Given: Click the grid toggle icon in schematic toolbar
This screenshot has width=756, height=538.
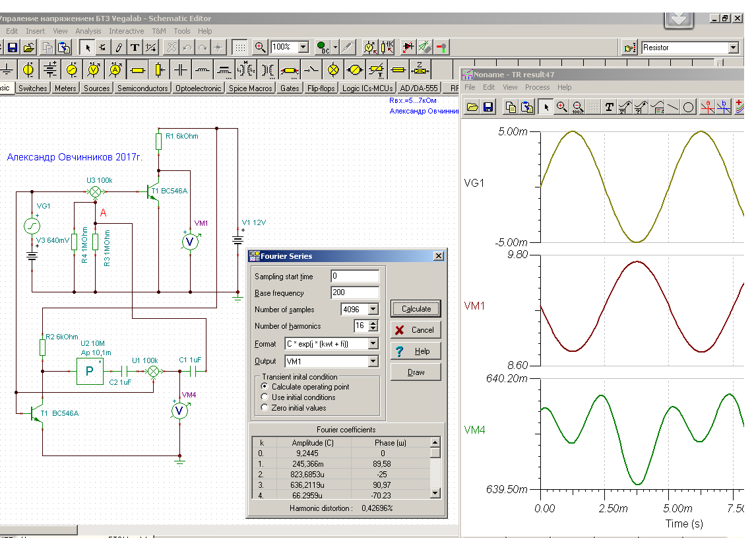Looking at the screenshot, I should pos(241,47).
